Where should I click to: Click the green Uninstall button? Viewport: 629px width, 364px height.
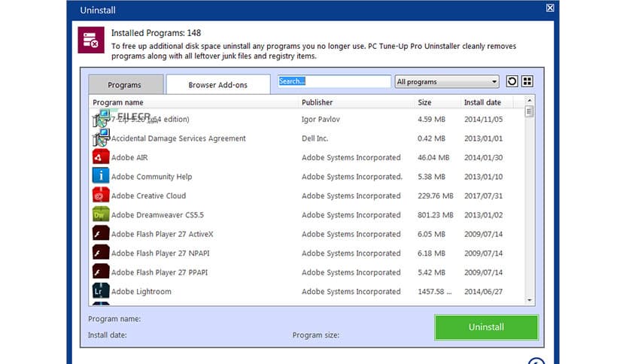486,327
